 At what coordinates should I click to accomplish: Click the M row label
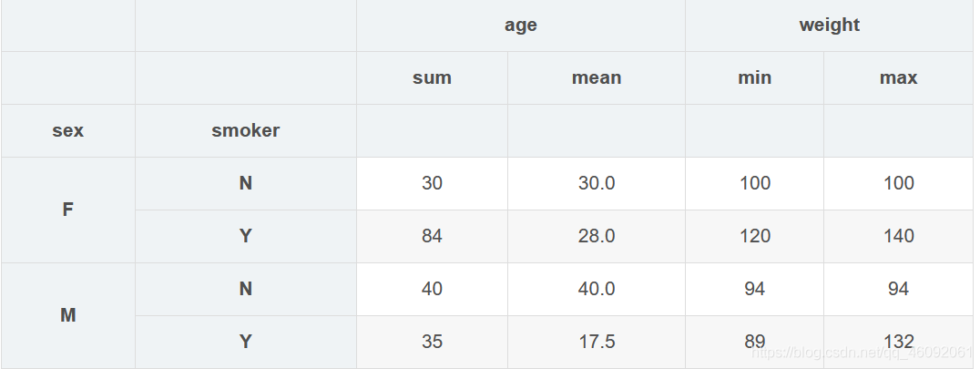pyautogui.click(x=68, y=315)
